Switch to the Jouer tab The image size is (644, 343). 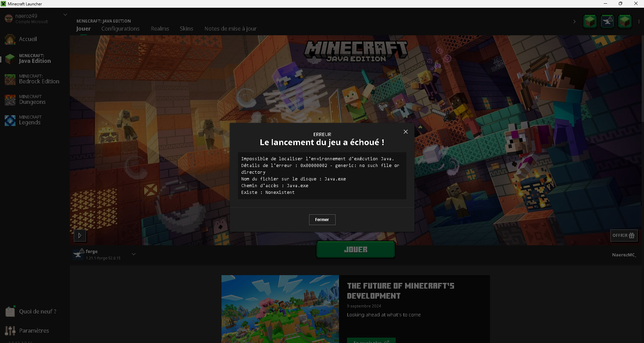(83, 29)
